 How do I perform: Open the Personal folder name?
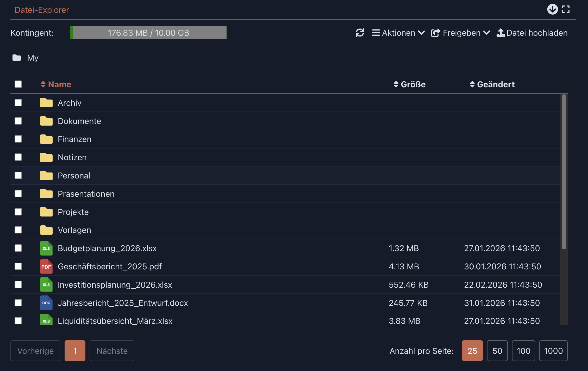click(x=74, y=176)
